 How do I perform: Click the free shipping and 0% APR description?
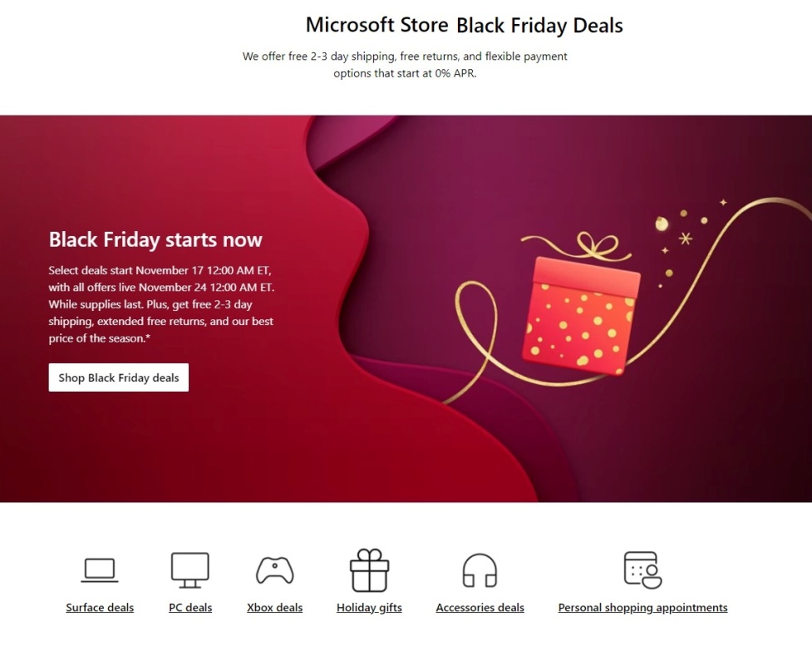coord(405,65)
